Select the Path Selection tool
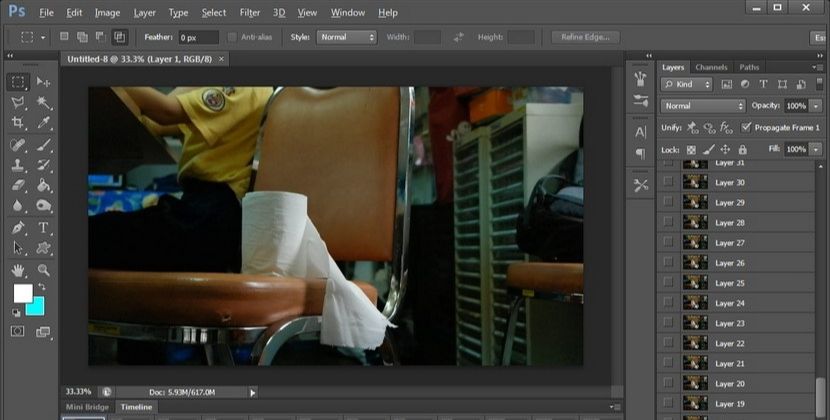 [x=18, y=248]
